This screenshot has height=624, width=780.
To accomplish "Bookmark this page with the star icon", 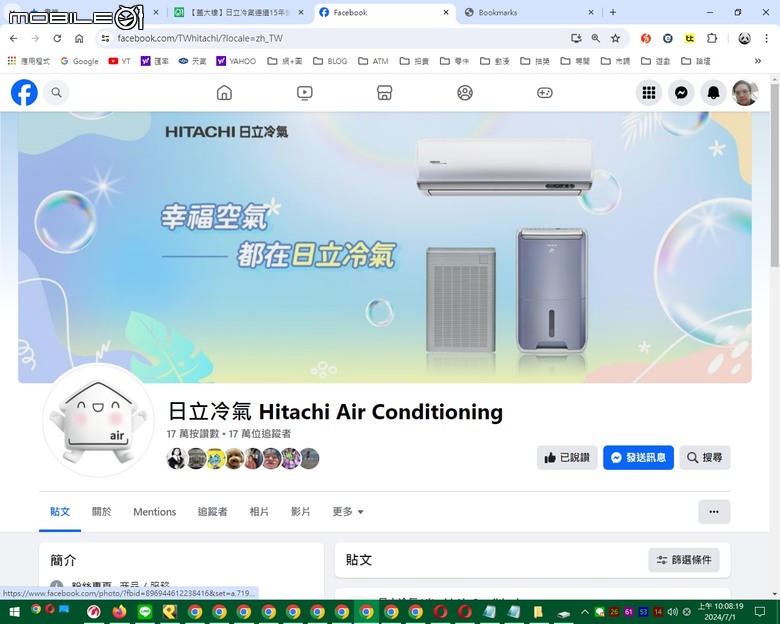I will (x=615, y=38).
